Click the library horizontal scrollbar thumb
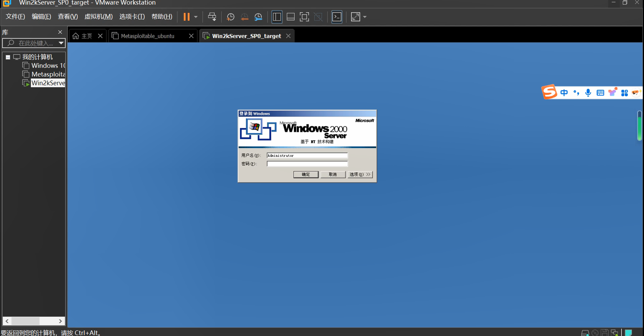Image resolution: width=644 pixels, height=336 pixels. [25, 321]
